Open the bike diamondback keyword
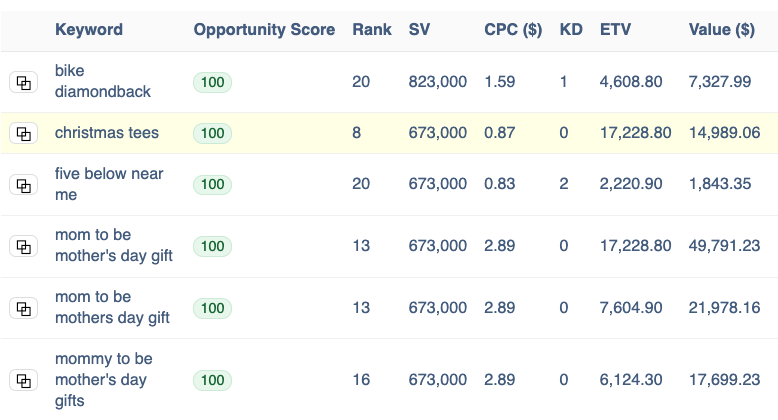The image size is (778, 420). [x=103, y=81]
